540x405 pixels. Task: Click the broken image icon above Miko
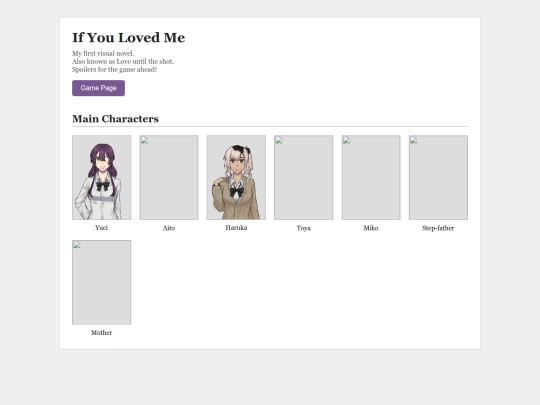[x=346, y=141]
